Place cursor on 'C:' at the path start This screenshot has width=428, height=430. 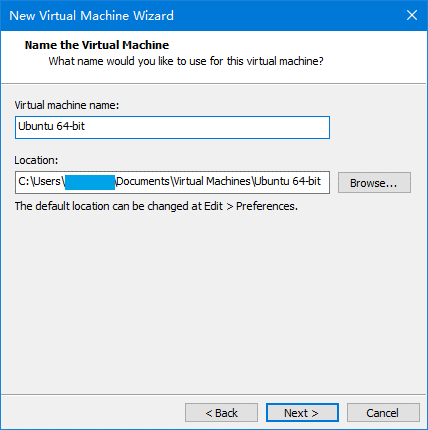click(23, 181)
